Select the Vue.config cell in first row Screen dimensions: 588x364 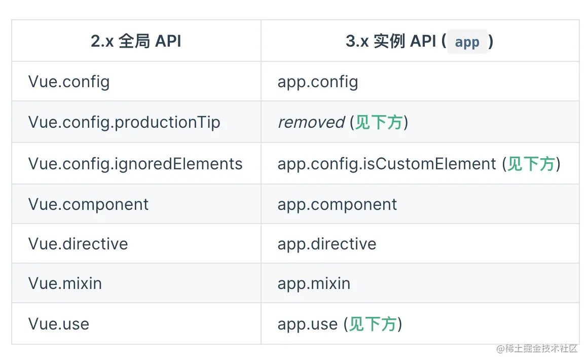69,82
